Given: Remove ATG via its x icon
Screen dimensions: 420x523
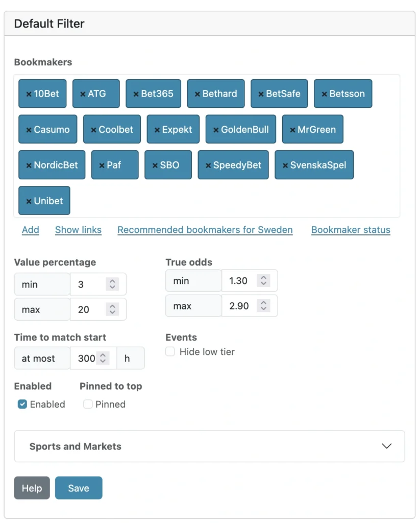Looking at the screenshot, I should [x=83, y=94].
